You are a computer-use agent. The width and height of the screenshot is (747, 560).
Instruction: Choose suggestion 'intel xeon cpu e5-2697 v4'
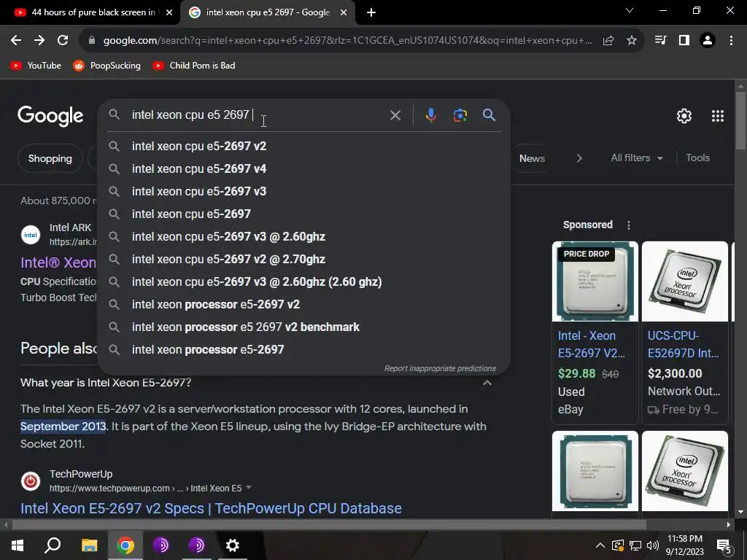click(303, 169)
